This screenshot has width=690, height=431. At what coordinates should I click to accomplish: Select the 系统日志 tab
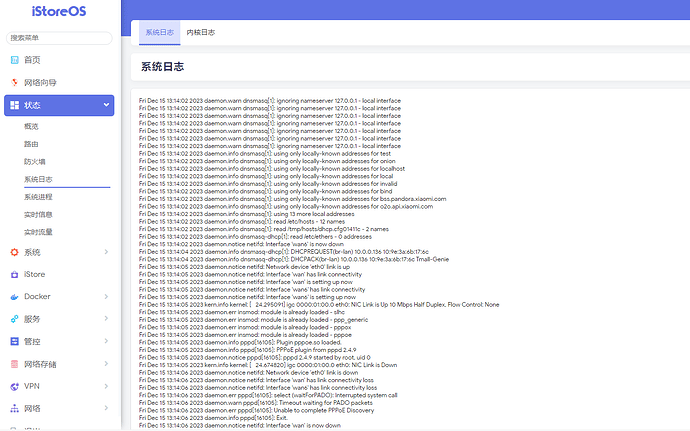(x=159, y=33)
